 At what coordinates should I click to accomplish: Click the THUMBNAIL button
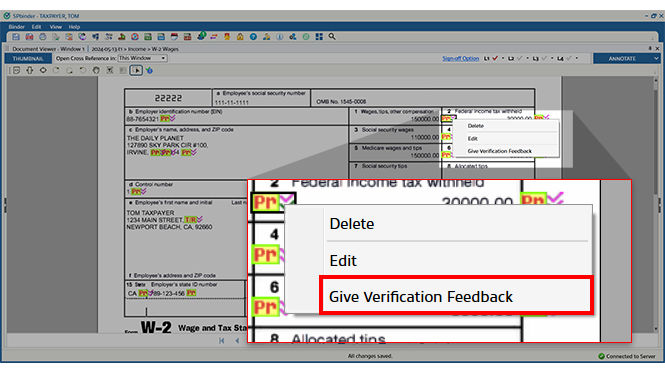[x=28, y=59]
